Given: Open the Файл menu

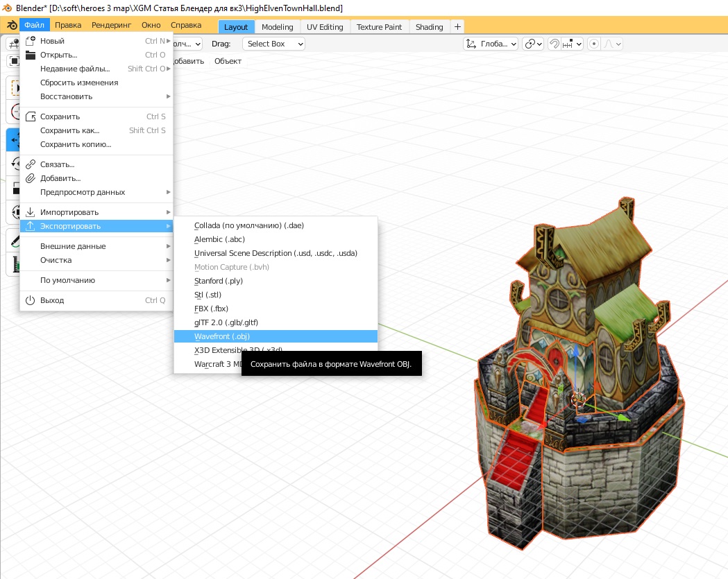Looking at the screenshot, I should click(35, 25).
